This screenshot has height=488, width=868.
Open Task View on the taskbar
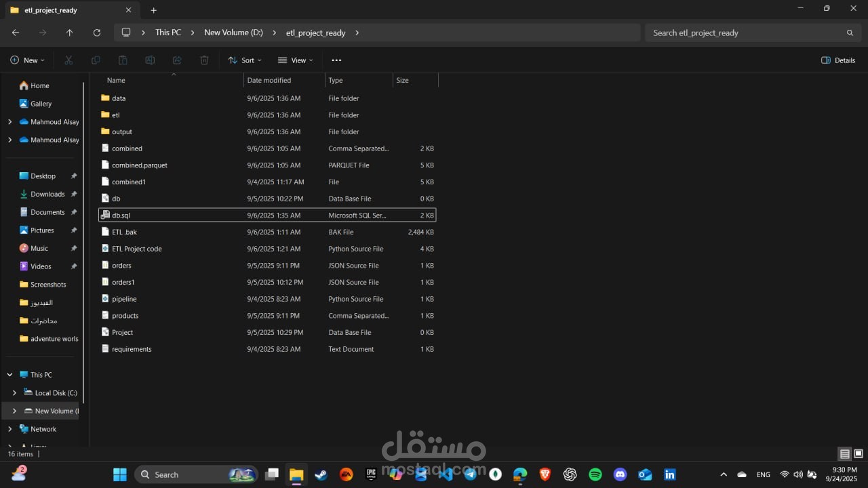tap(272, 474)
